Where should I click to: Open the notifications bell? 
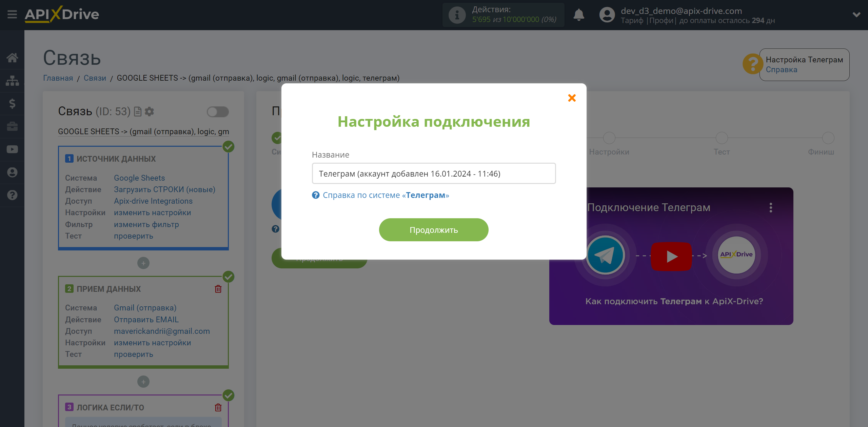pyautogui.click(x=579, y=15)
